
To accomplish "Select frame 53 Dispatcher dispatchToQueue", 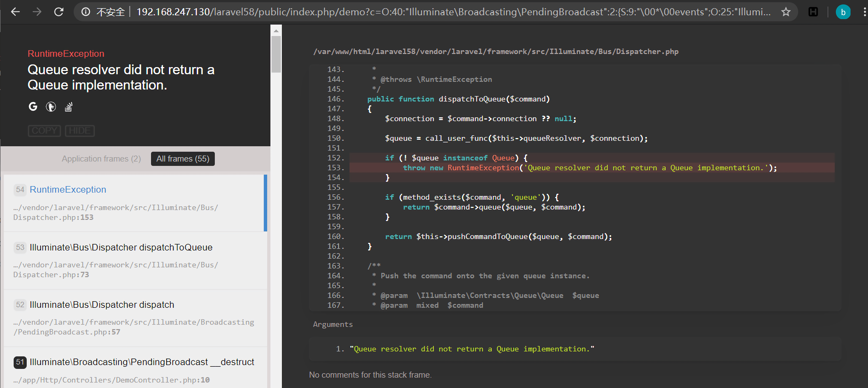I will tap(135, 261).
